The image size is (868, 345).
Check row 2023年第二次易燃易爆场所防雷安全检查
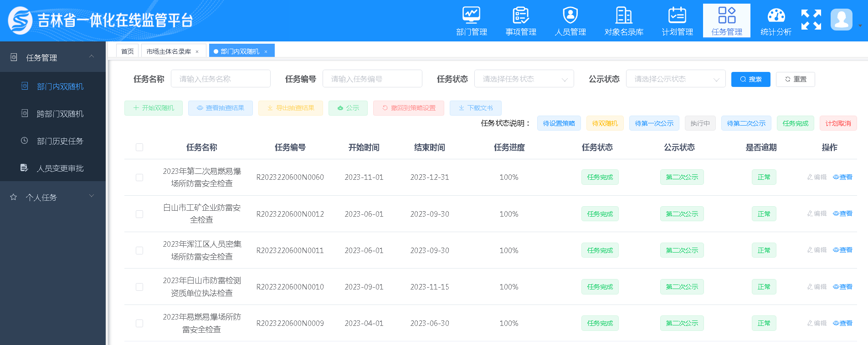click(139, 178)
